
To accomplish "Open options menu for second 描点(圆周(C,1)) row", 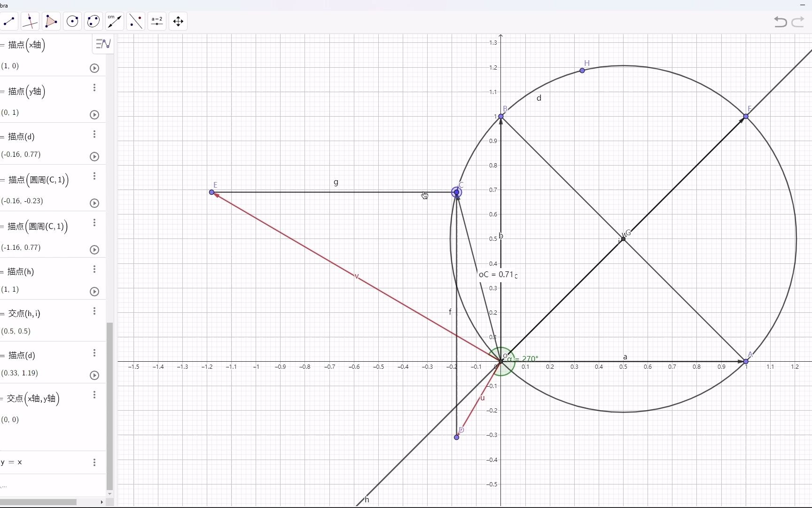I will [x=94, y=222].
